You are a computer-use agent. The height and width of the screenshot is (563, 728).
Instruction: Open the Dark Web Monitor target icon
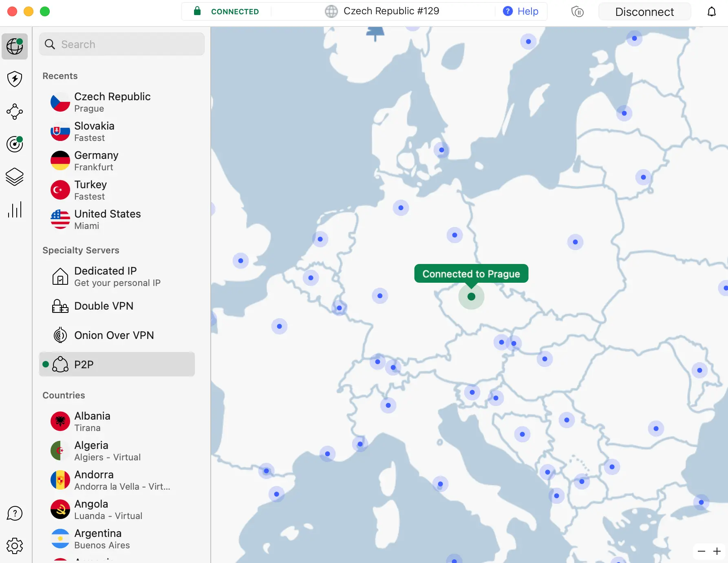click(15, 144)
